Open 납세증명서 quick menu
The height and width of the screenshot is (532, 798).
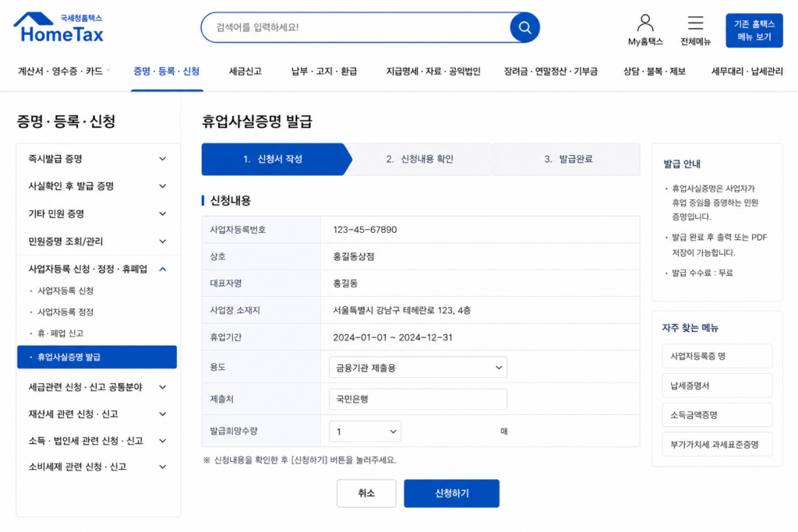(x=717, y=386)
